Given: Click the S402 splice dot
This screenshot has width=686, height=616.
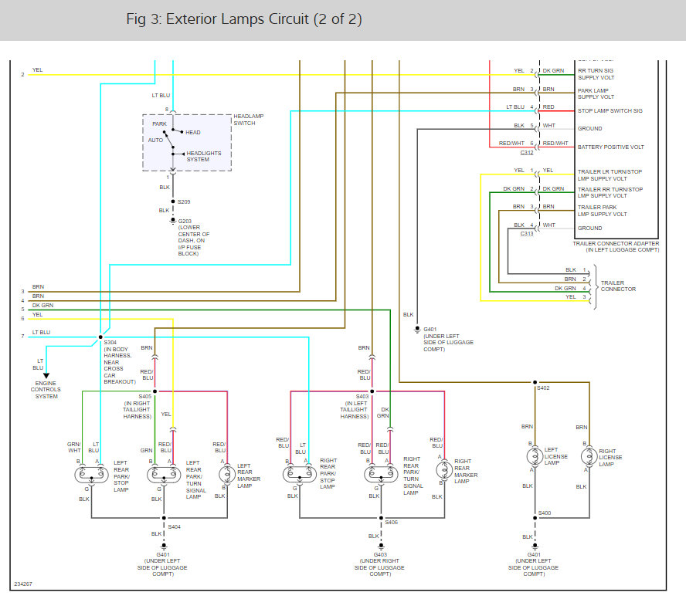Looking at the screenshot, I should pyautogui.click(x=535, y=382).
